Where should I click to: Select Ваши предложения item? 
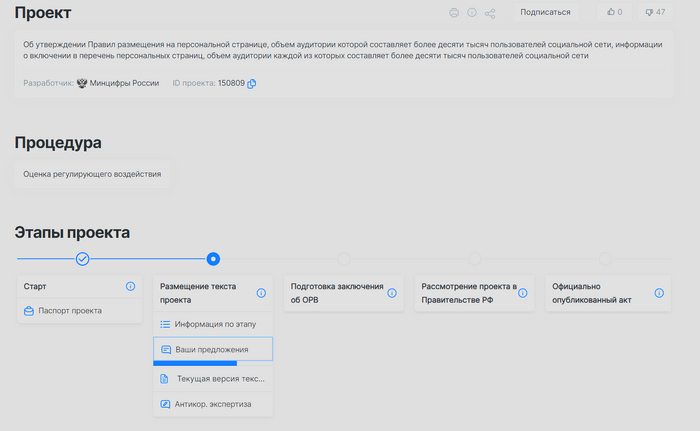(x=213, y=349)
